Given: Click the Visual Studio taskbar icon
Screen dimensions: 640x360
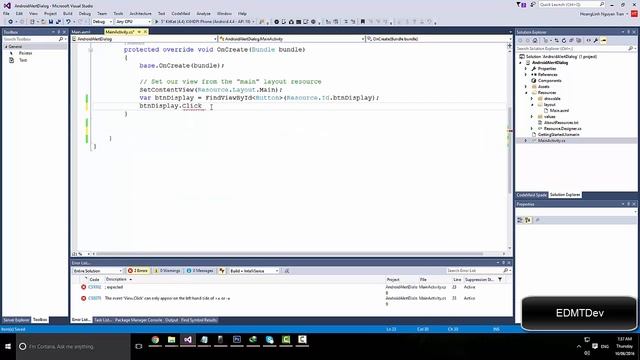Looking at the screenshot, I should pyautogui.click(x=188, y=340).
